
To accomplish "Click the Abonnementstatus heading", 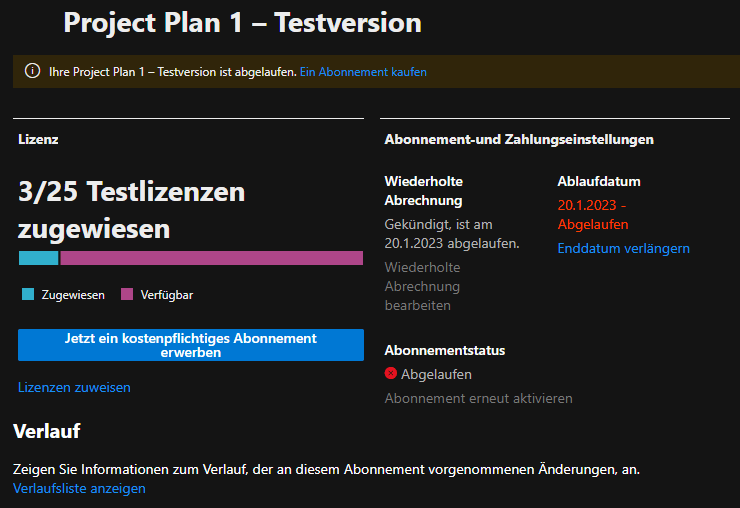I will [x=445, y=350].
